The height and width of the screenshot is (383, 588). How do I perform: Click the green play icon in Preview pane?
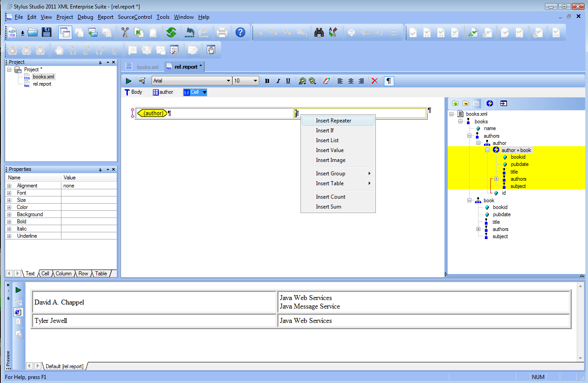pos(18,290)
